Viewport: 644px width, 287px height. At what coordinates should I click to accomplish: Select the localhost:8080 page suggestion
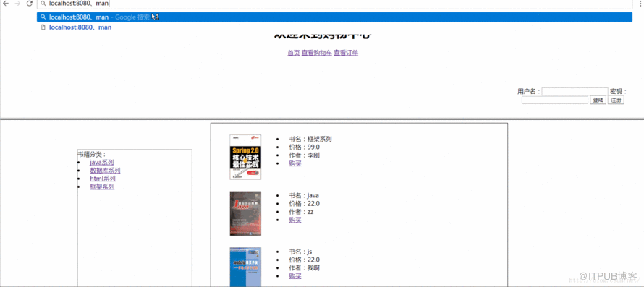pyautogui.click(x=334, y=27)
